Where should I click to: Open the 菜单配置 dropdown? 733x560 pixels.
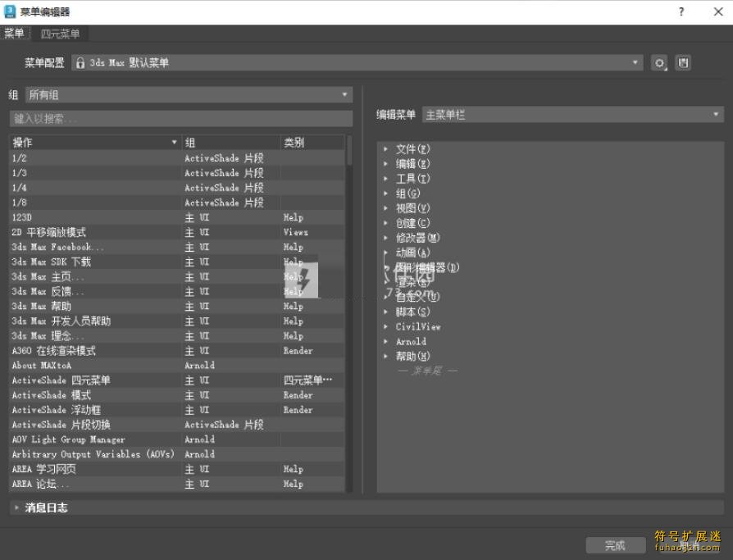(x=357, y=62)
